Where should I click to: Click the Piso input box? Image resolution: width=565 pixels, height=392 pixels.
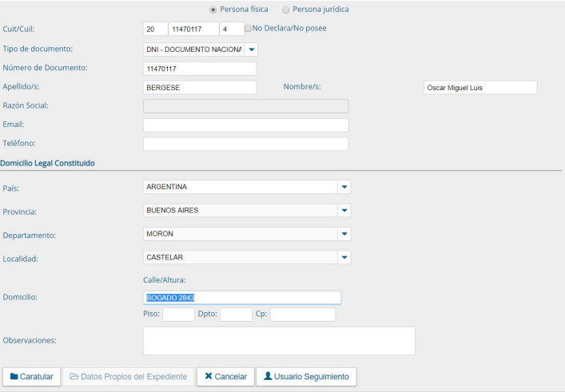click(178, 315)
